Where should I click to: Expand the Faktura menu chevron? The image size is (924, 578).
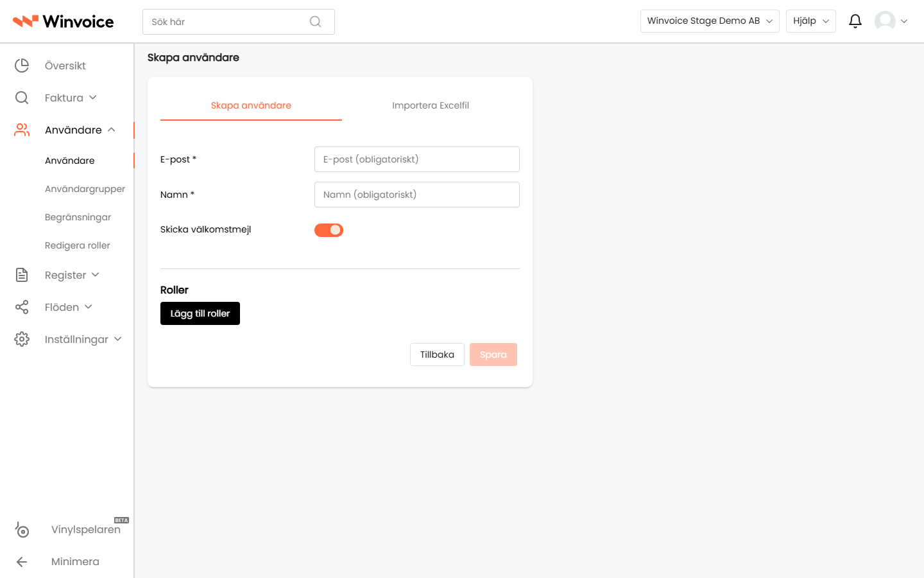[93, 98]
